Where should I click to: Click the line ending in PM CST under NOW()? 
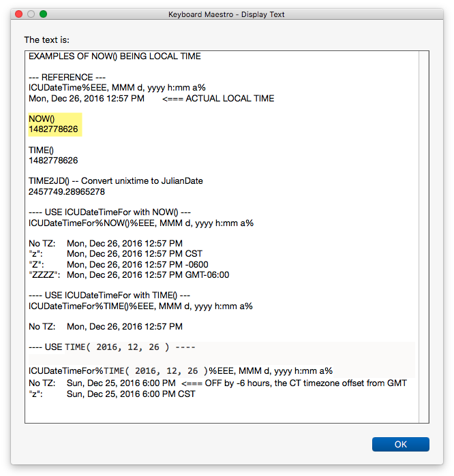115,254
